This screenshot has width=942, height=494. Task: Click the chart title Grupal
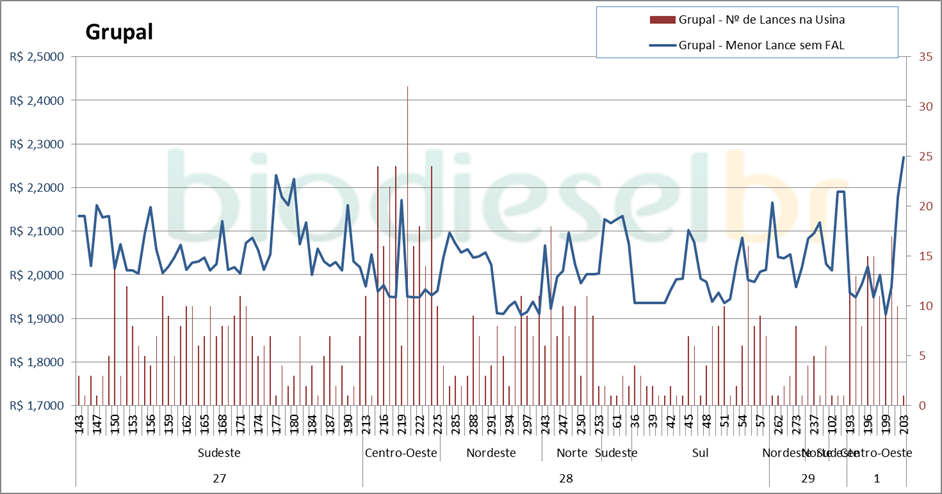[x=119, y=32]
